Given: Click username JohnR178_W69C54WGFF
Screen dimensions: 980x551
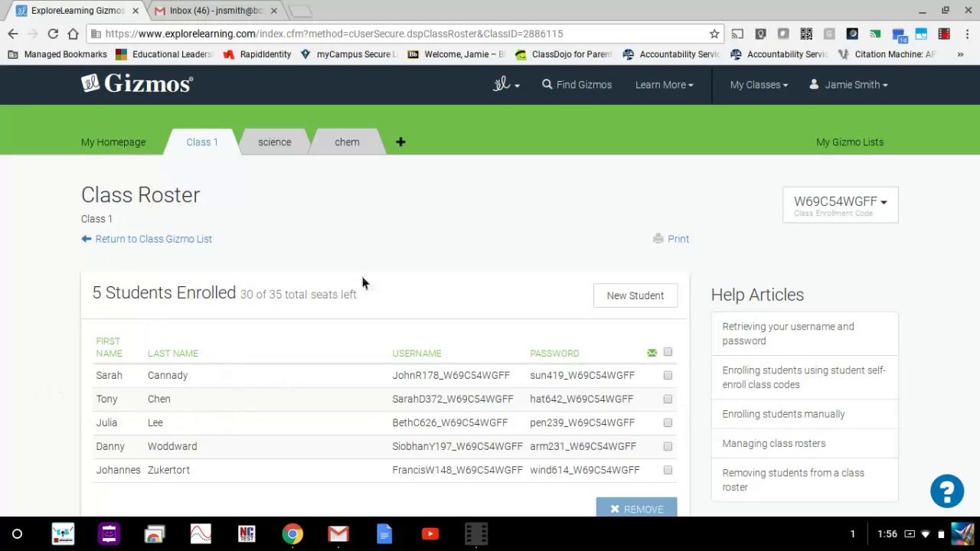Looking at the screenshot, I should 451,376.
